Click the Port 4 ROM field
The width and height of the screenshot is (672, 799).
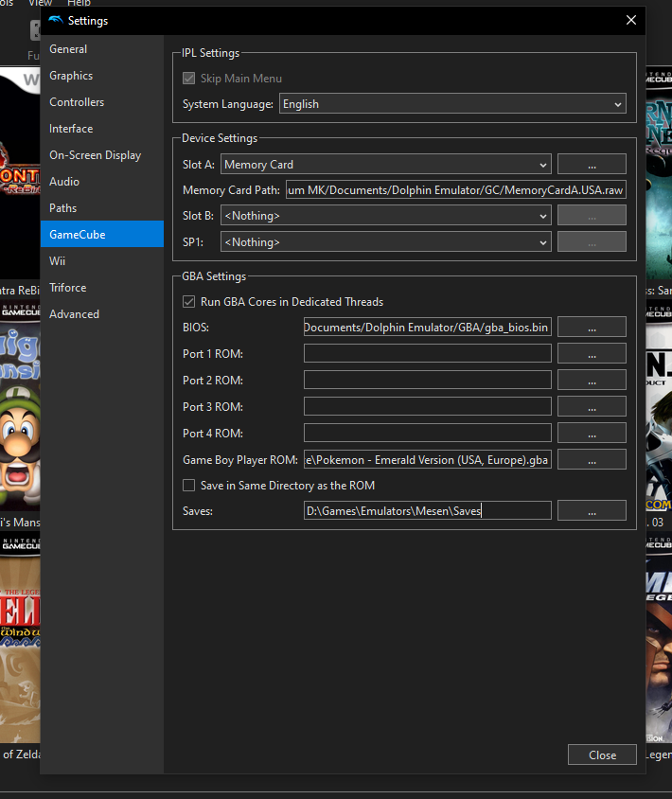click(x=428, y=434)
